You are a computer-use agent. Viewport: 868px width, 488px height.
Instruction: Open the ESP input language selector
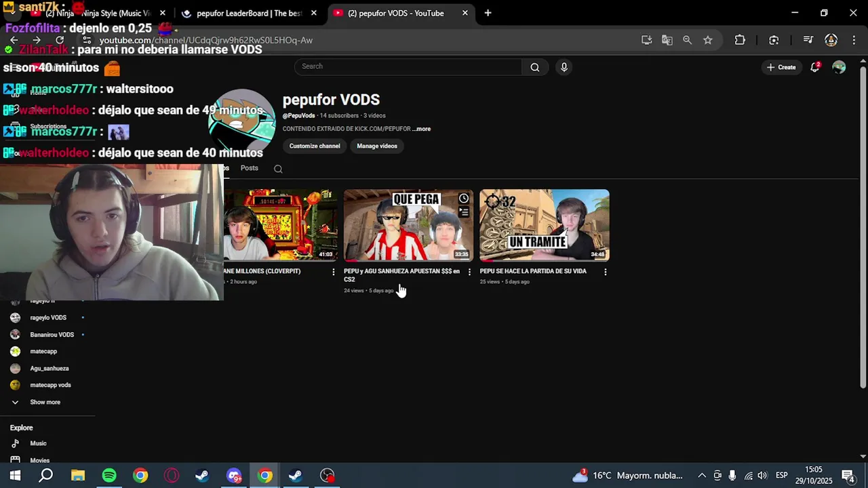click(781, 476)
